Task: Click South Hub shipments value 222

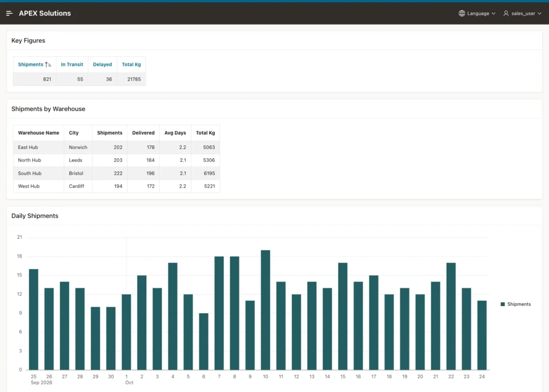Action: [118, 173]
